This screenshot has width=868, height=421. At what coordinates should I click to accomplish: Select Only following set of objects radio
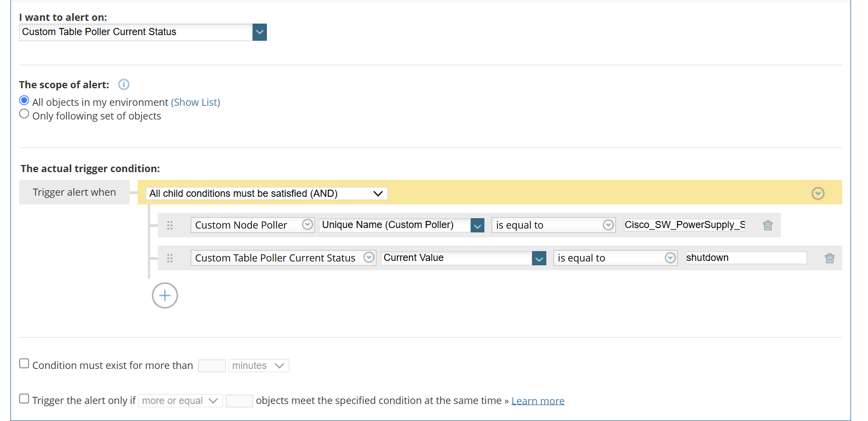click(24, 113)
